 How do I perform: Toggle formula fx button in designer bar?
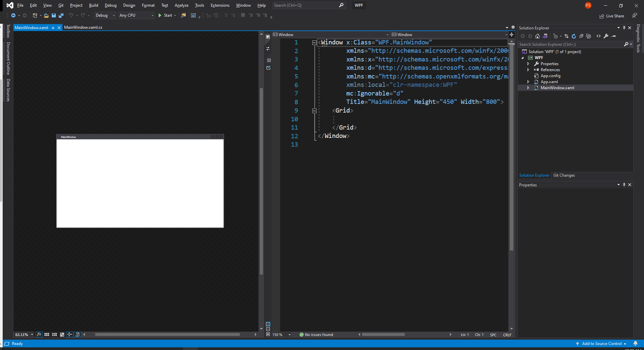[39, 334]
